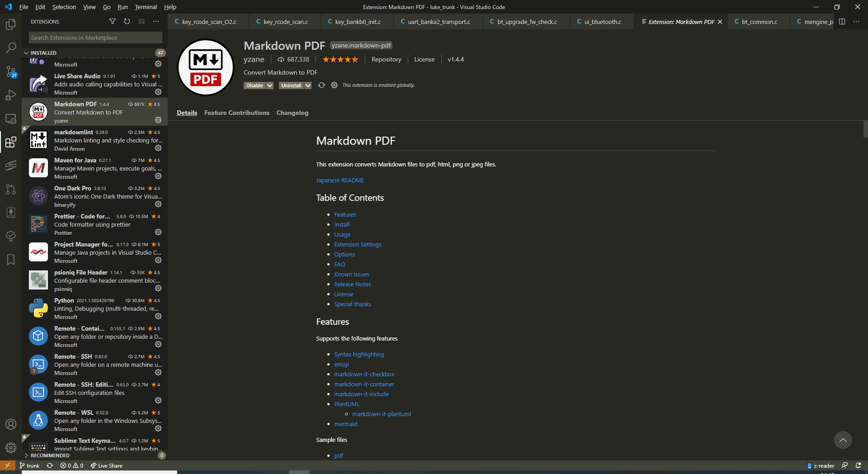The width and height of the screenshot is (868, 474).
Task: Click the Disable button
Action: [x=255, y=85]
